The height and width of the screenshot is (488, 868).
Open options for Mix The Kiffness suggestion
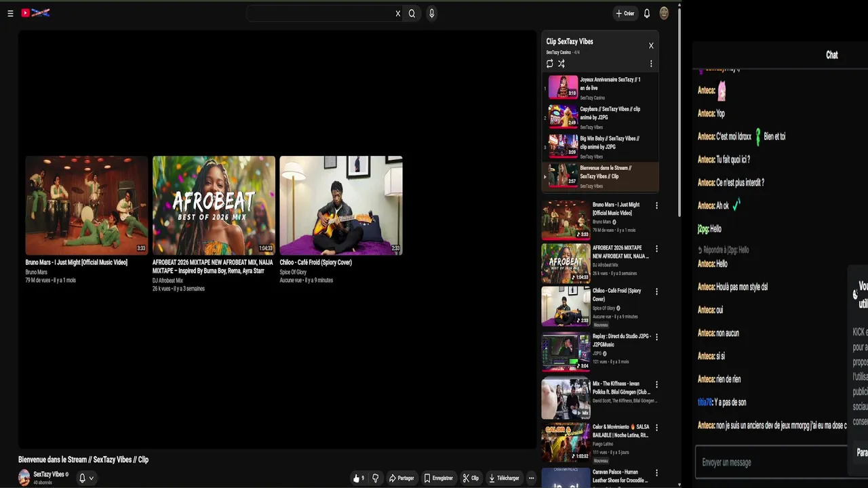656,384
